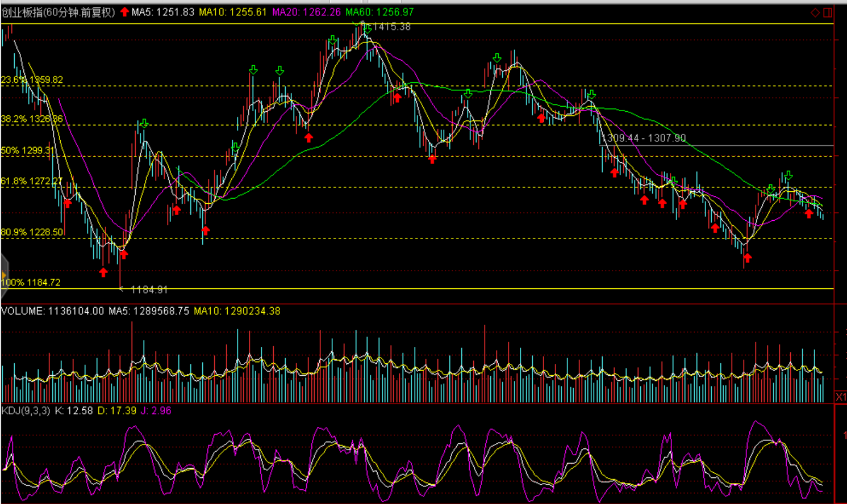Select the yellow MA10 price indicator label

coord(232,12)
